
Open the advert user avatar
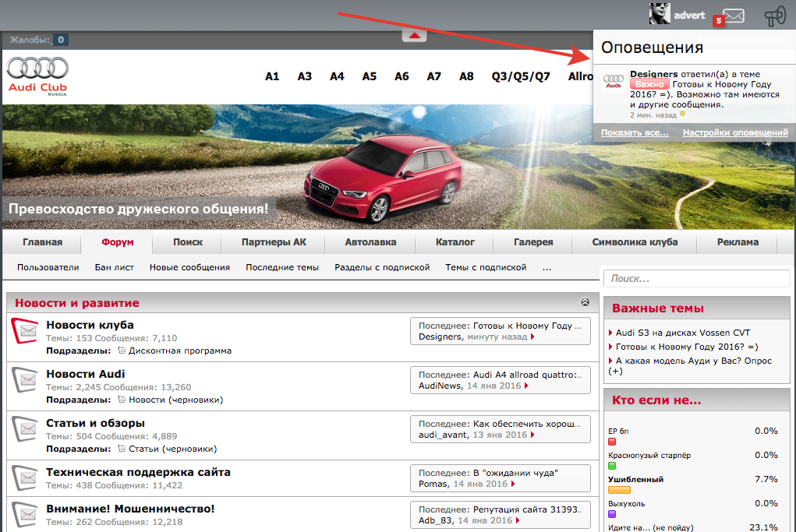click(660, 14)
